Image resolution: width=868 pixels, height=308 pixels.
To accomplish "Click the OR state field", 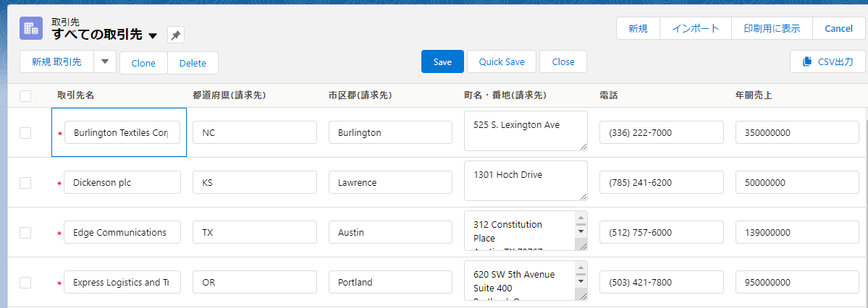I will 255,283.
